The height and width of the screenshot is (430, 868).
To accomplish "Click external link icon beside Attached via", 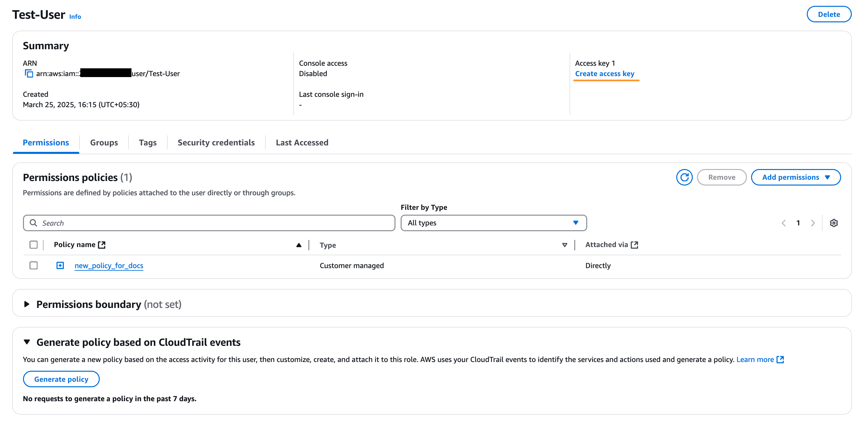I will (634, 245).
